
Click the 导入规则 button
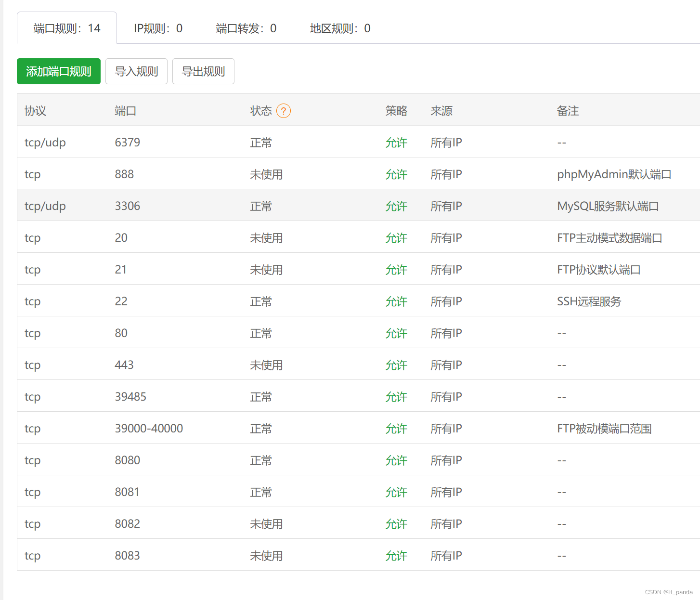coord(136,71)
